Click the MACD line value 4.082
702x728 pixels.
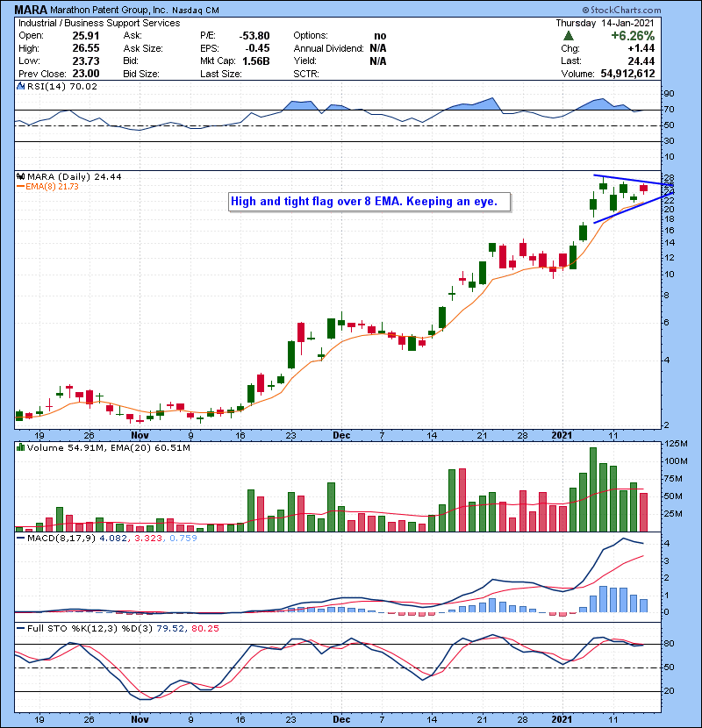click(x=113, y=539)
